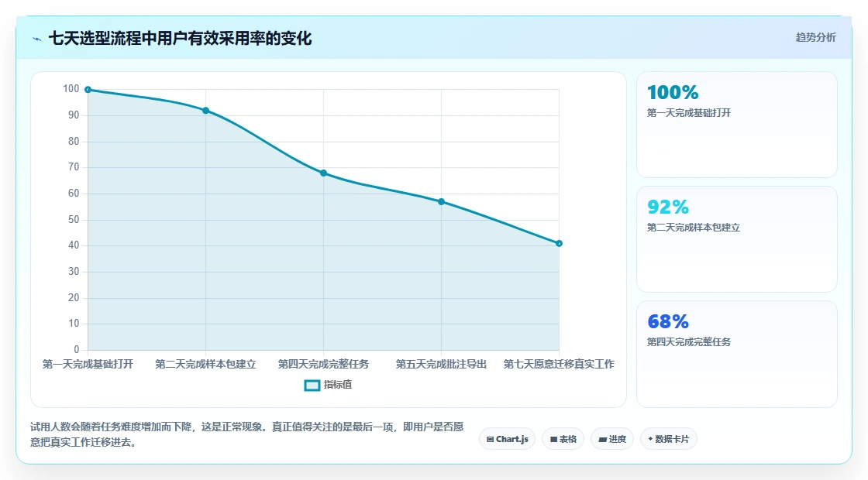Select the 表格 tag
The height and width of the screenshot is (480, 868).
pos(563,439)
